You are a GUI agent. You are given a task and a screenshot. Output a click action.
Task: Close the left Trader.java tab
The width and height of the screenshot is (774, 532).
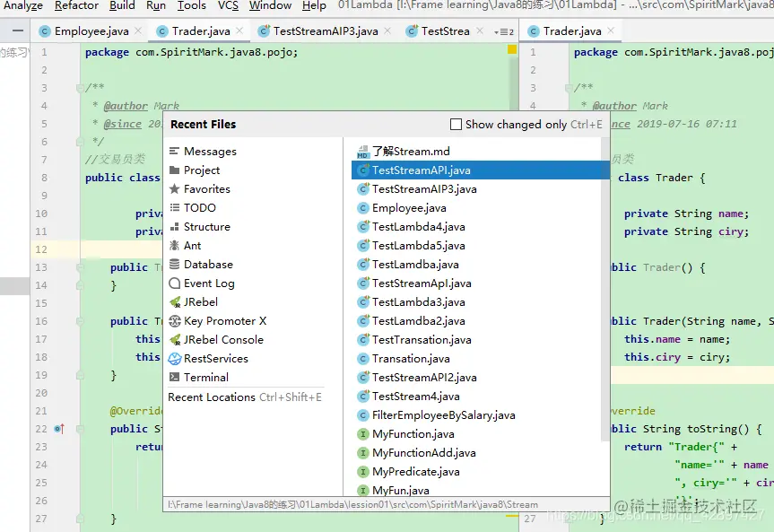239,31
